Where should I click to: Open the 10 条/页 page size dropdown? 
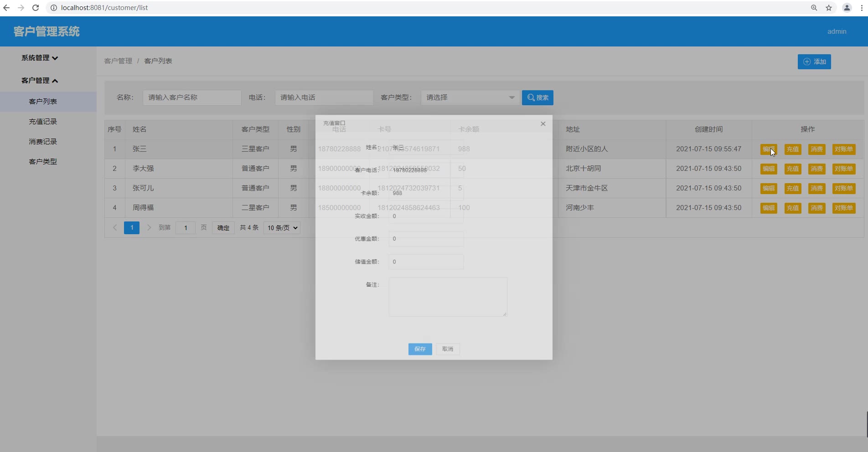point(282,227)
